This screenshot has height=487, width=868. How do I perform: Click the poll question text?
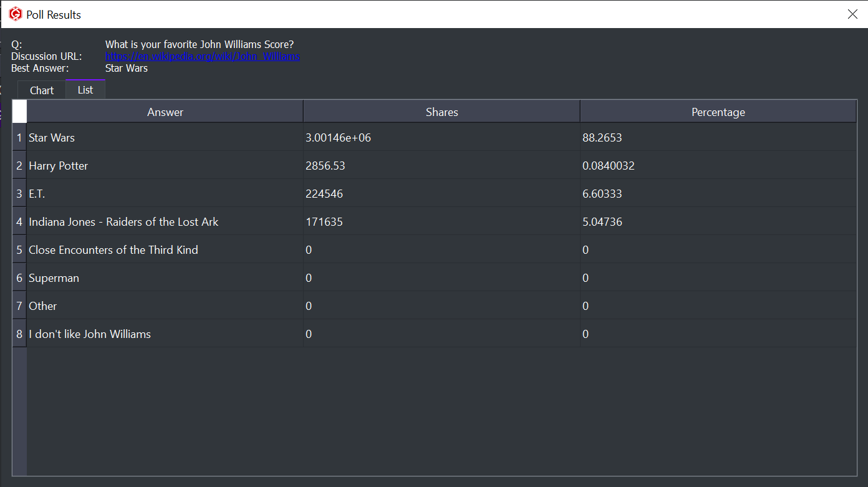[200, 44]
